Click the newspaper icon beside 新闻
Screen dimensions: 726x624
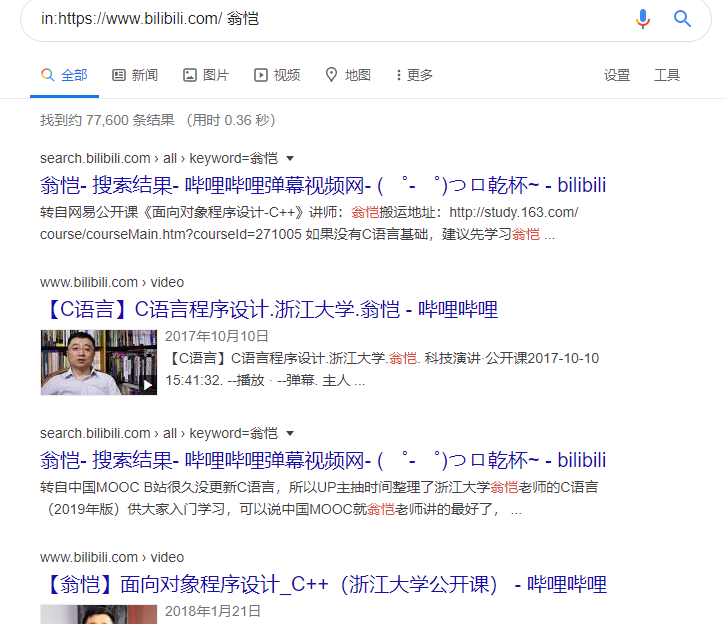pos(119,75)
